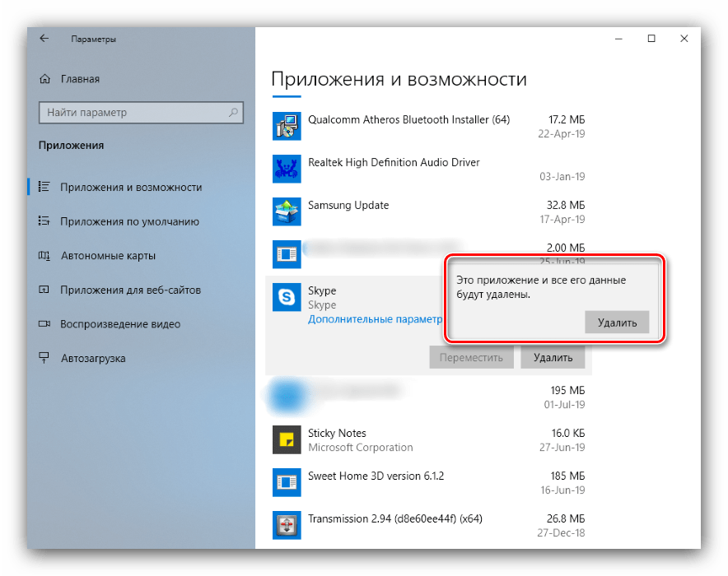Click the Skype app icon

(x=287, y=298)
